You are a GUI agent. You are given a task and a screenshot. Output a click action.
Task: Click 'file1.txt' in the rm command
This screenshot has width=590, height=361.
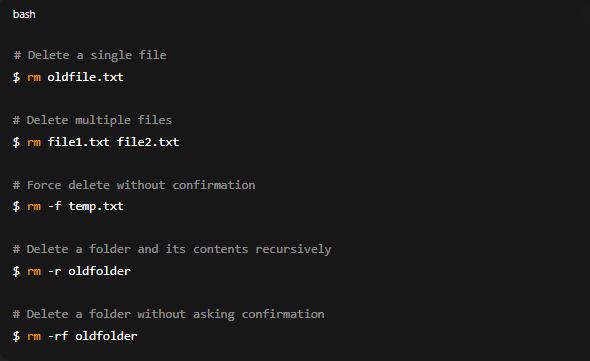pyautogui.click(x=78, y=142)
